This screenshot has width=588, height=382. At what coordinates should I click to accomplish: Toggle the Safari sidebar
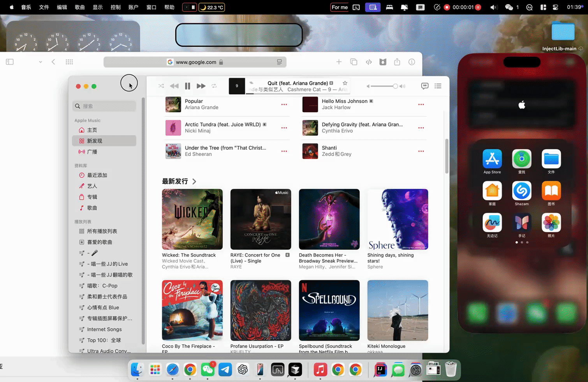(x=10, y=62)
